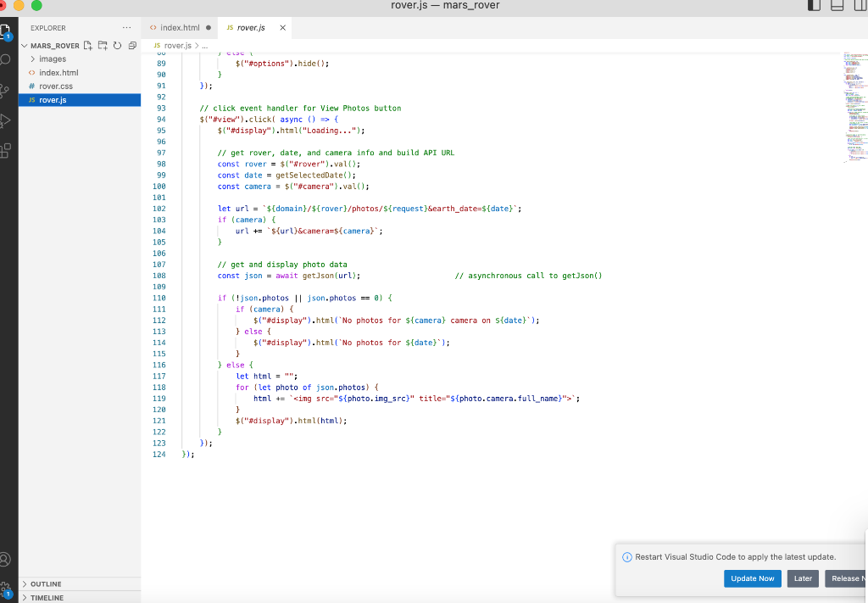Open rover.css from the file tree
Image resolution: width=868 pixels, height=603 pixels.
click(56, 87)
